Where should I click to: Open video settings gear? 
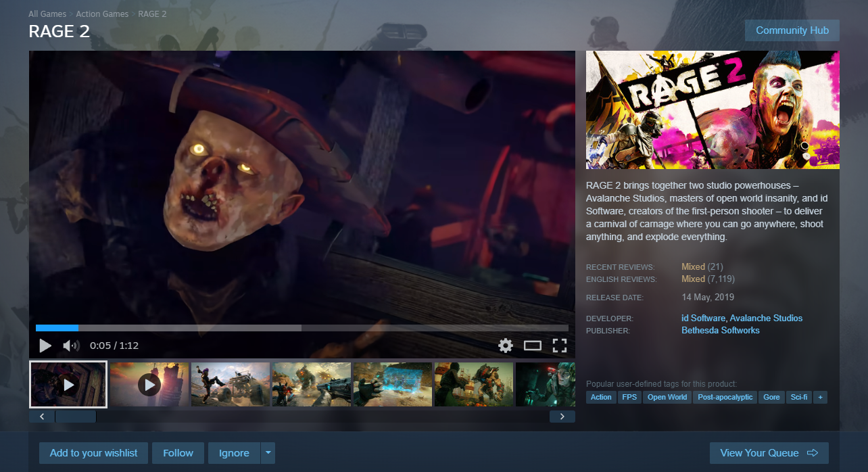[x=506, y=346]
